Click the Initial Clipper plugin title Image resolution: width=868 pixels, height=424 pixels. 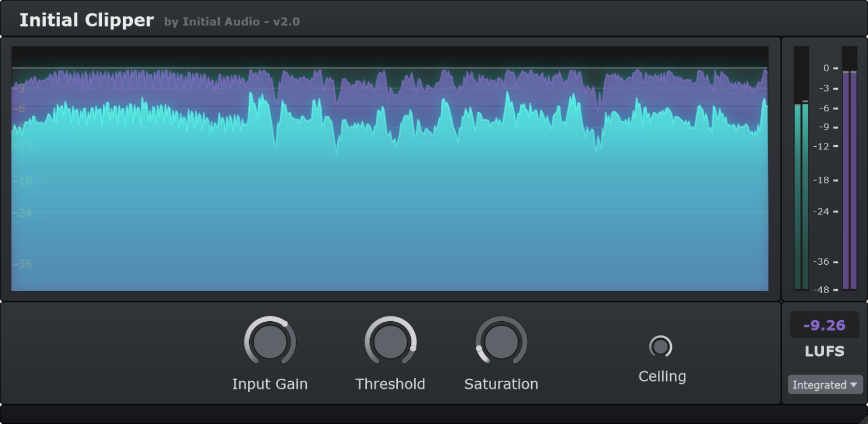[x=86, y=19]
